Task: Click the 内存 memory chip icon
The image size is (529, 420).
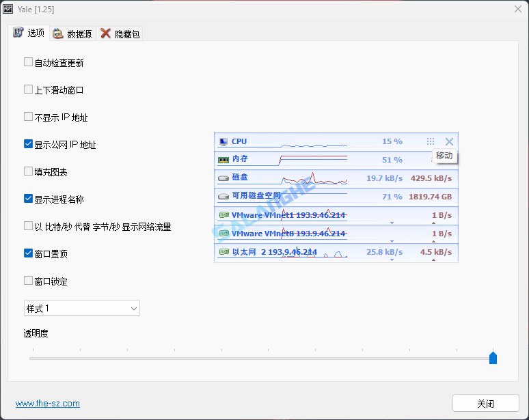Action: [223, 160]
